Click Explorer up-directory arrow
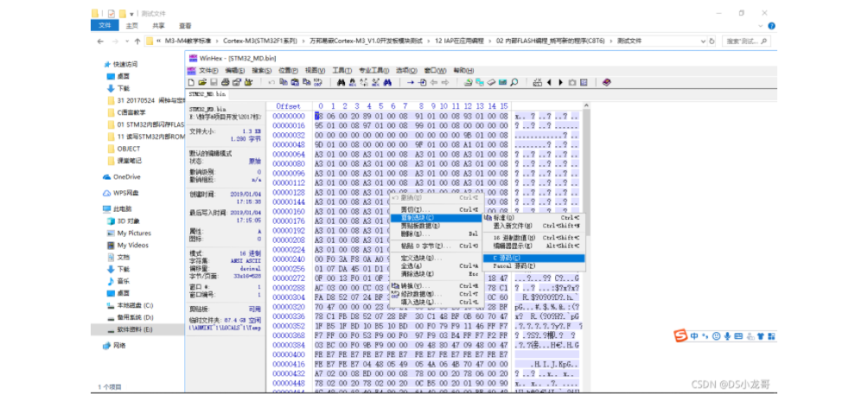Viewport: 868px width, 396px height. (137, 41)
